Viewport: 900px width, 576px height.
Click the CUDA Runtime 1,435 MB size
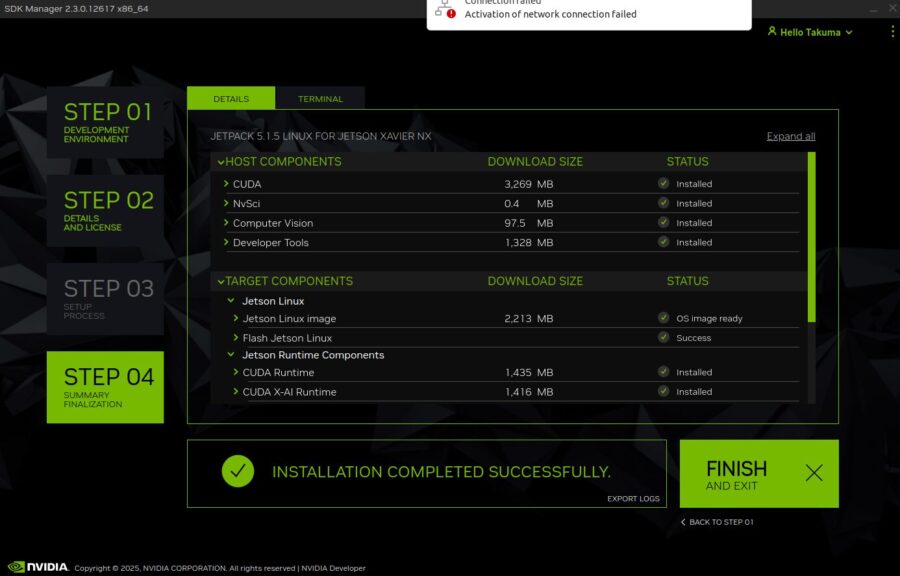coord(529,372)
